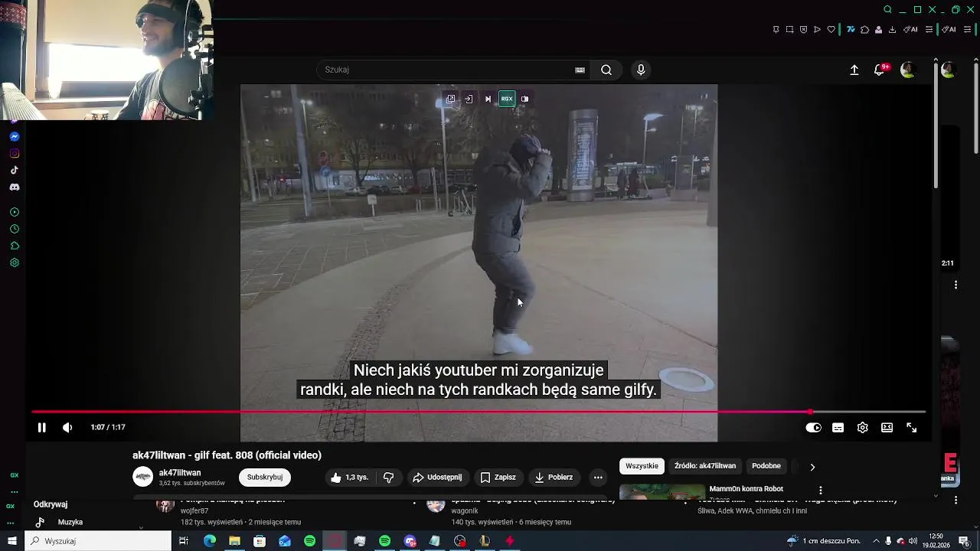The width and height of the screenshot is (980, 551).
Task: Click the TradingView extension icon in the toolbar
Action: point(851,30)
